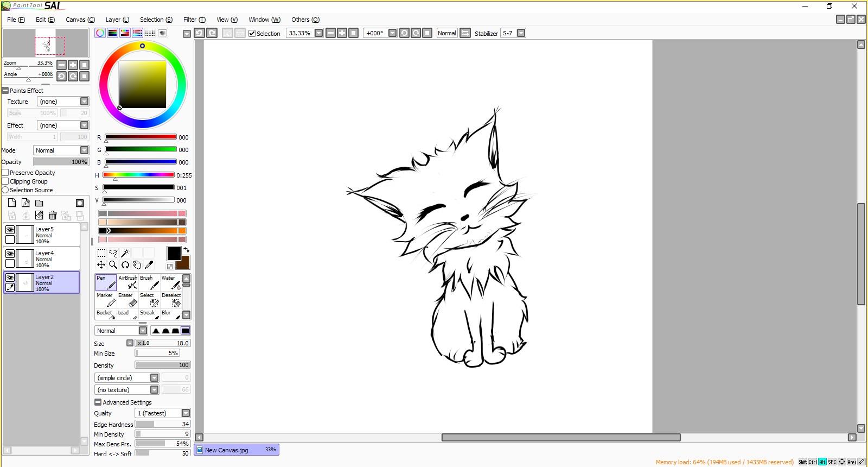Viewport: 868px width, 467px height.
Task: Collapse the Advanced Settings section
Action: (98, 402)
